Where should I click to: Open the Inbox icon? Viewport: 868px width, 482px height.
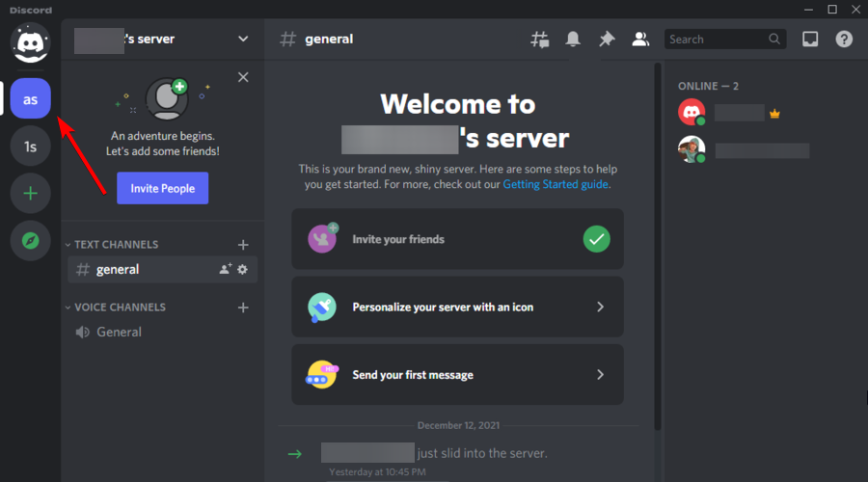tap(810, 39)
